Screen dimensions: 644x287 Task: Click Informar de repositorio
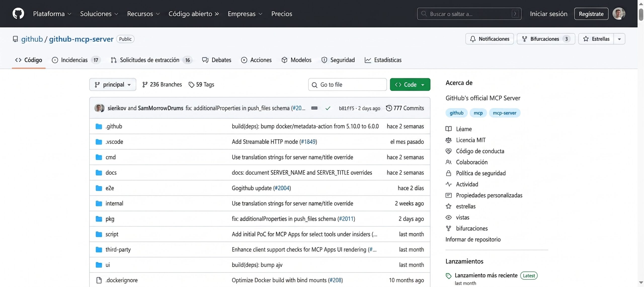(473, 239)
